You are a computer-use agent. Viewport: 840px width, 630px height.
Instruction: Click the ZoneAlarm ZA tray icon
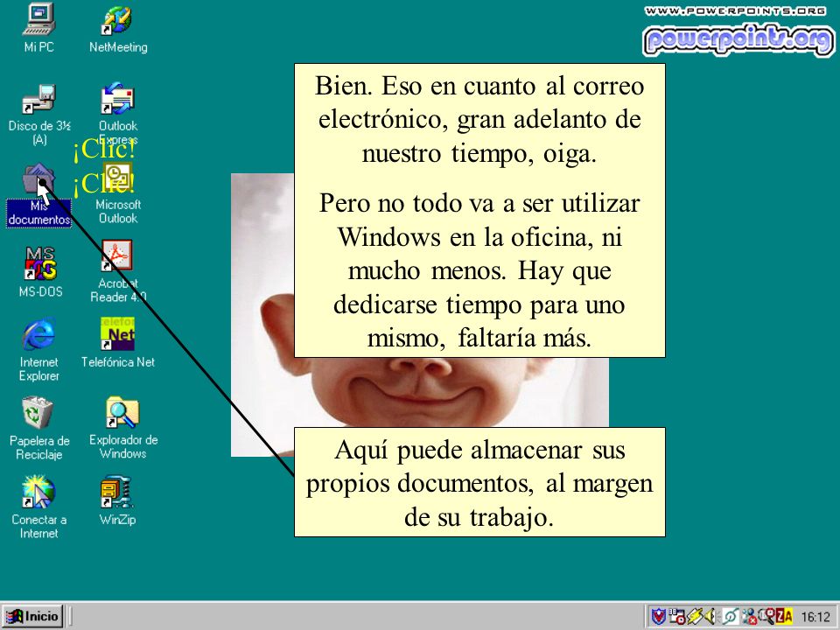tap(784, 617)
